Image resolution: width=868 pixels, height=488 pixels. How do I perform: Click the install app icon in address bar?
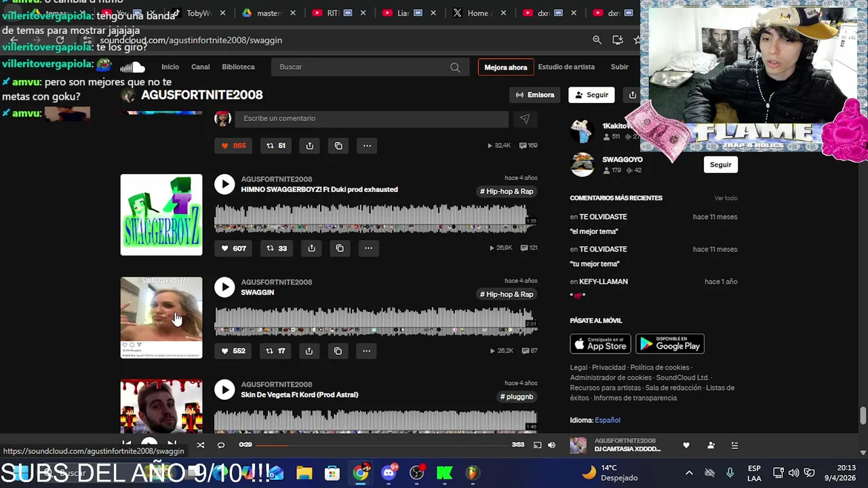coord(617,40)
